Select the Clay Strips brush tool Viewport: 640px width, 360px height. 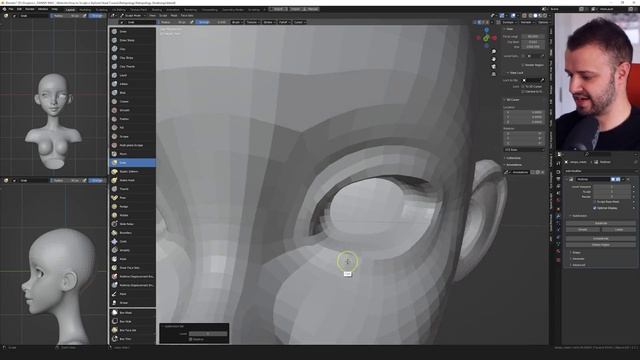[x=132, y=58]
